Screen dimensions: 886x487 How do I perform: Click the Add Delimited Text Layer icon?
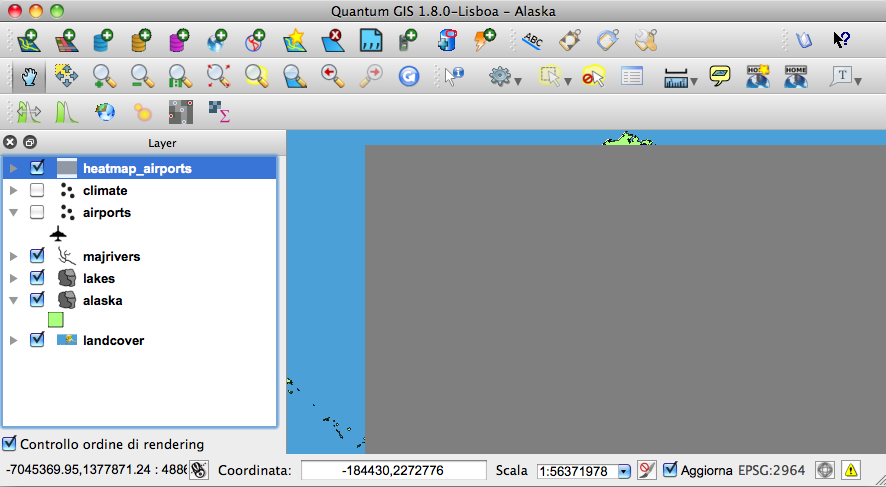[x=371, y=41]
